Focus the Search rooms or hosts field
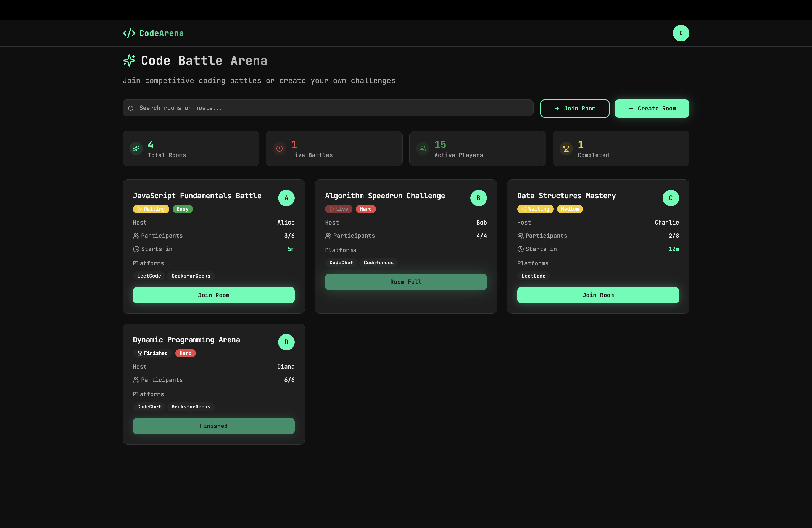Screen dimensions: 812x528 point(328,108)
